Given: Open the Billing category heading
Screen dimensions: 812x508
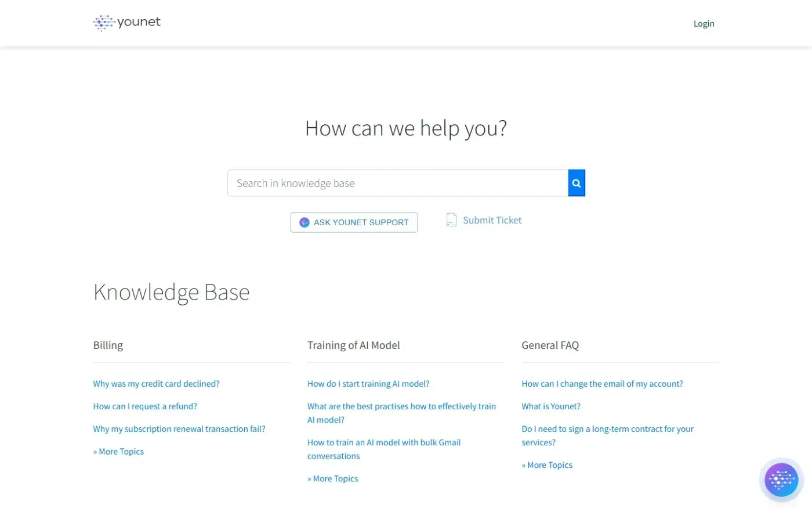Looking at the screenshot, I should click(x=108, y=345).
